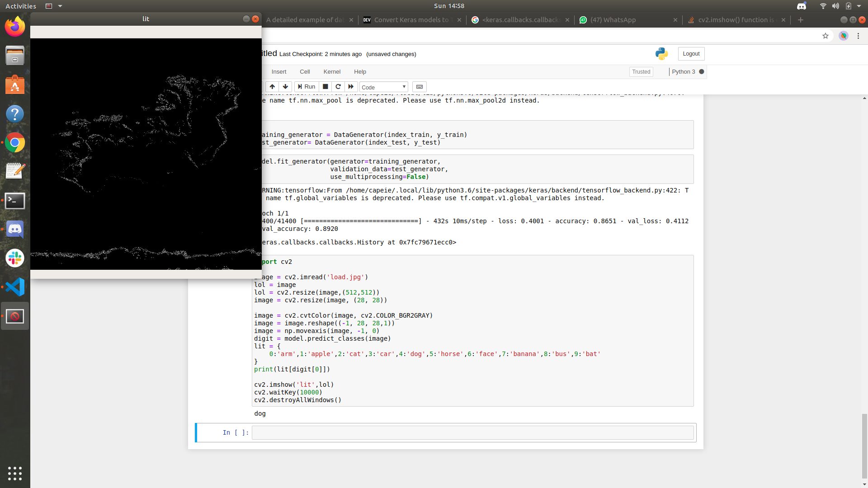Screen dimensions: 868x488
Task: Expand system status menu arrow
Action: (859, 6)
